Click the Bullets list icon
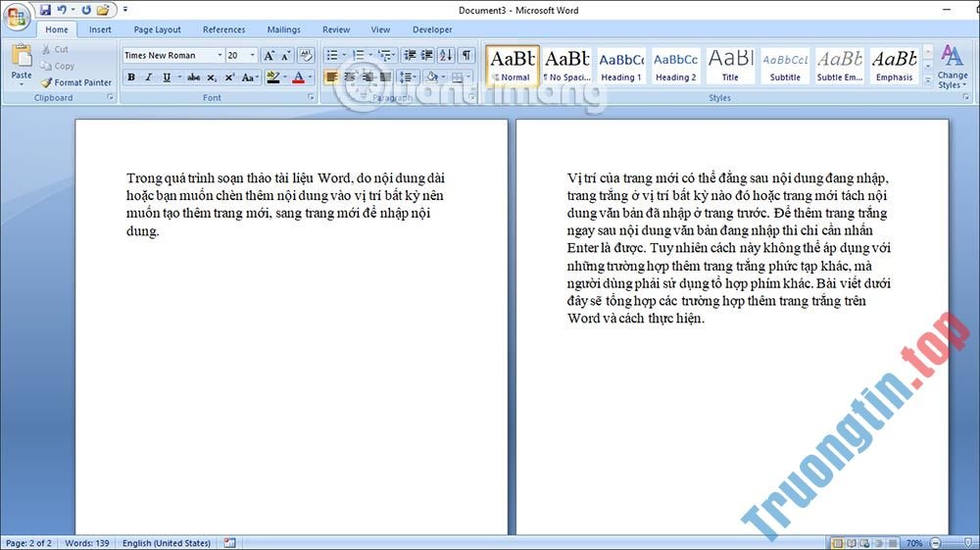Image resolution: width=980 pixels, height=550 pixels. [332, 55]
